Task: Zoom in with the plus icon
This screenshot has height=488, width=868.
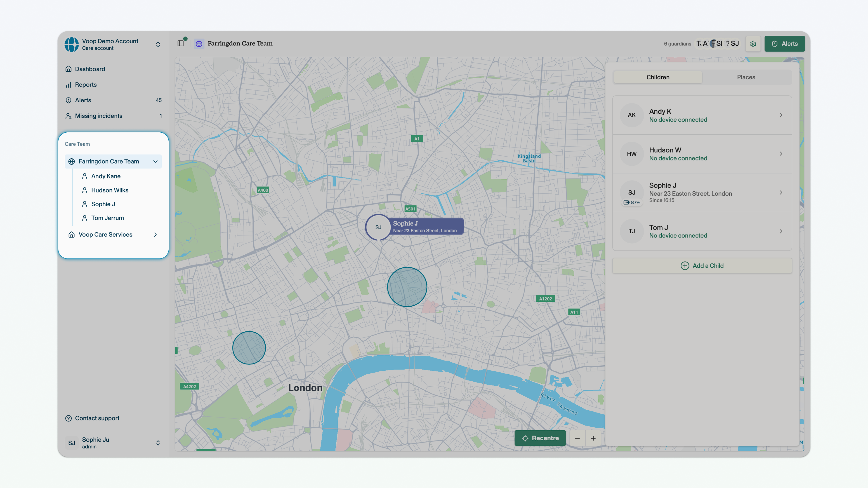Action: [x=593, y=438]
